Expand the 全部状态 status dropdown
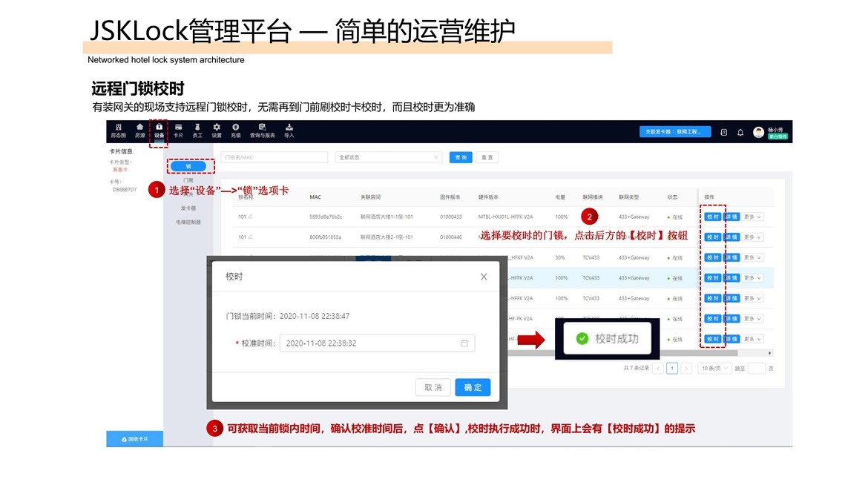This screenshot has width=868, height=488. 389,157
